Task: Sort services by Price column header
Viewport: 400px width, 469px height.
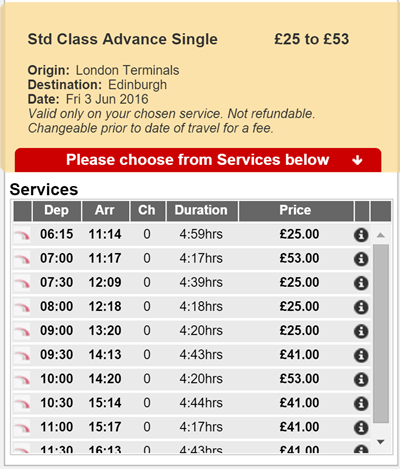Action: [296, 211]
